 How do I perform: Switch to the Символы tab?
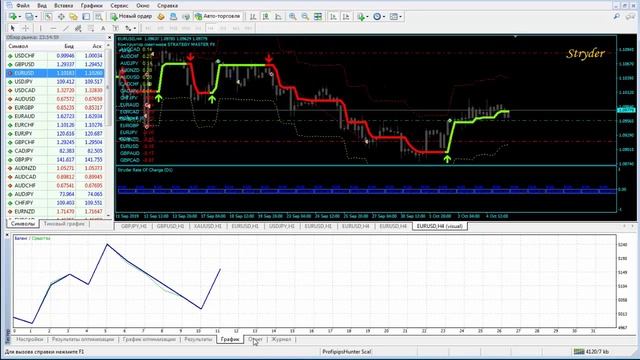pos(22,224)
